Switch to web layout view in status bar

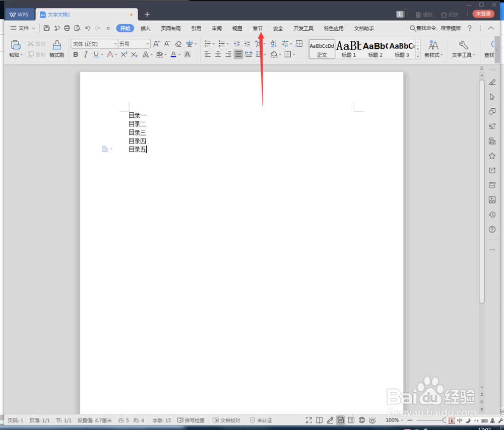361,420
